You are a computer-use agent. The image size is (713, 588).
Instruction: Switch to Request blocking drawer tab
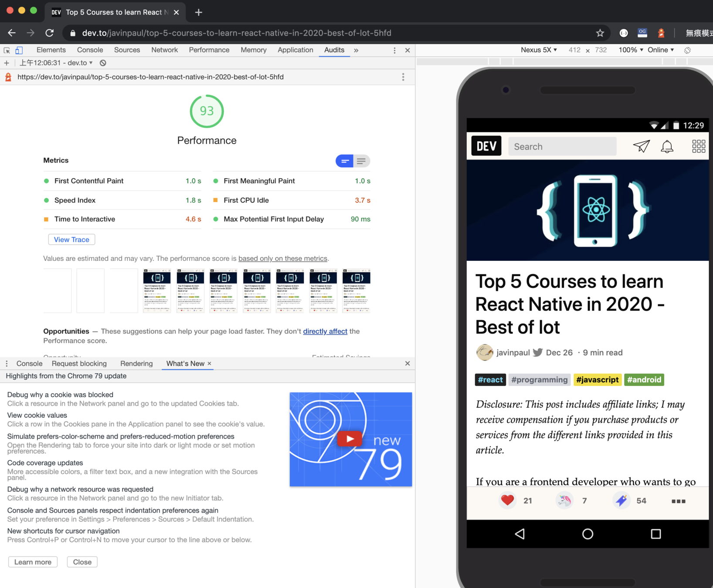(x=79, y=364)
